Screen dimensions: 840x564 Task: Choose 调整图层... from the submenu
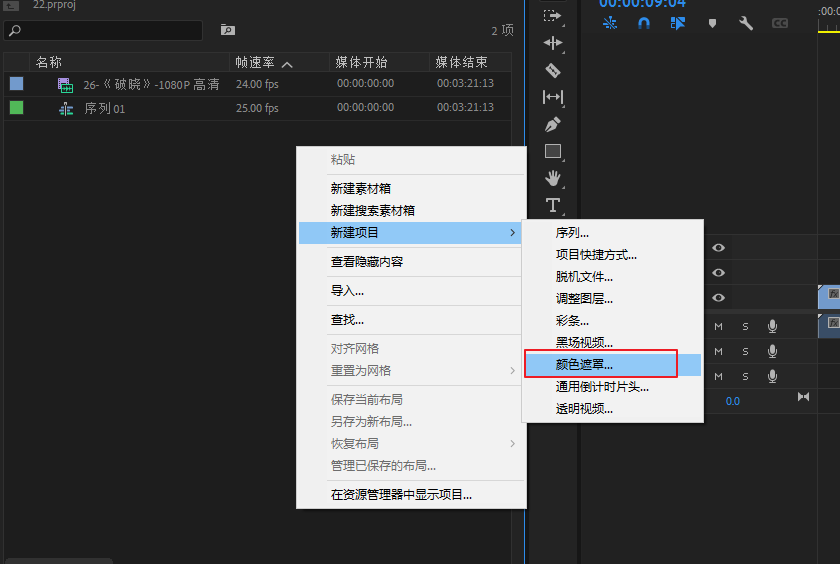coord(584,298)
